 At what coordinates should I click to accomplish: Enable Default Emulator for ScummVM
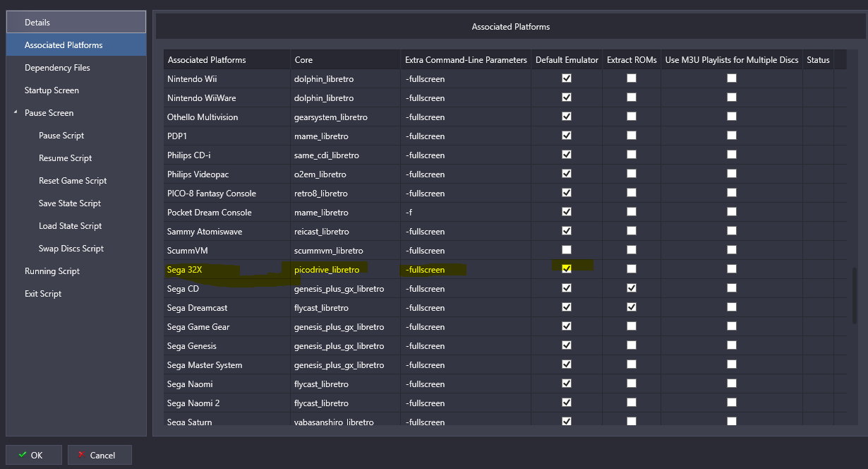point(567,250)
